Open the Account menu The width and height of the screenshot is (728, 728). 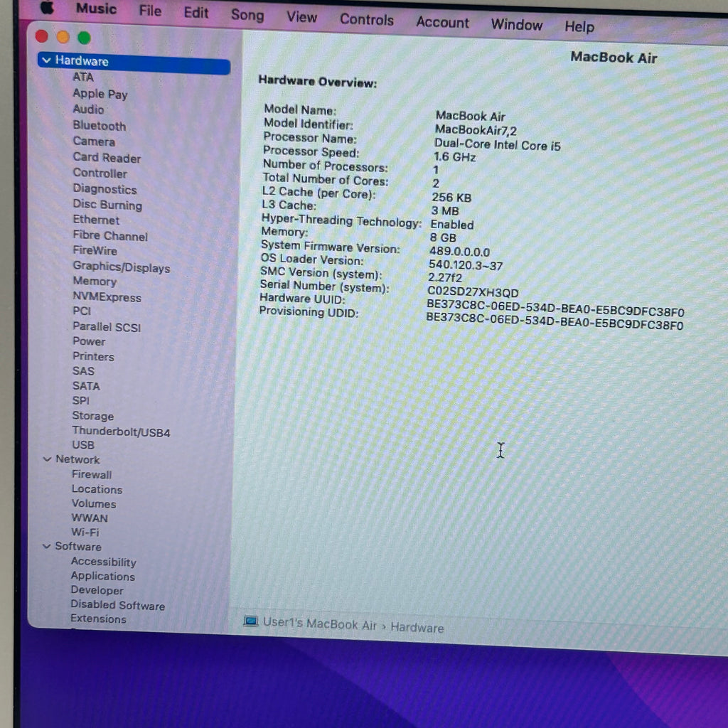[x=442, y=22]
